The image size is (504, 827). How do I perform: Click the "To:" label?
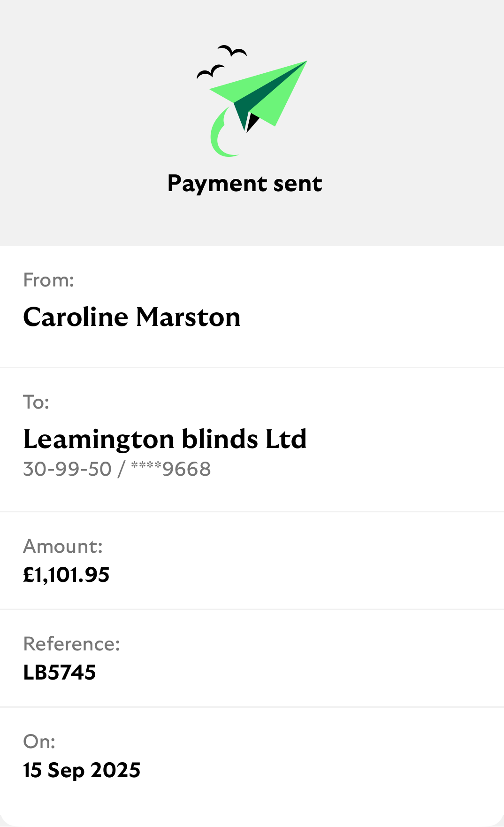pos(36,402)
